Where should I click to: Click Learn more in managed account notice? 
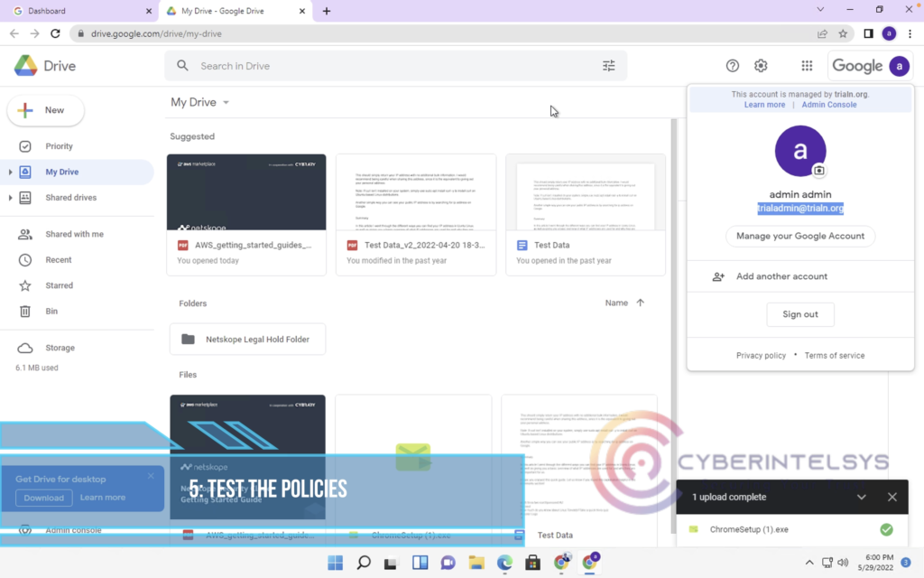(x=764, y=105)
